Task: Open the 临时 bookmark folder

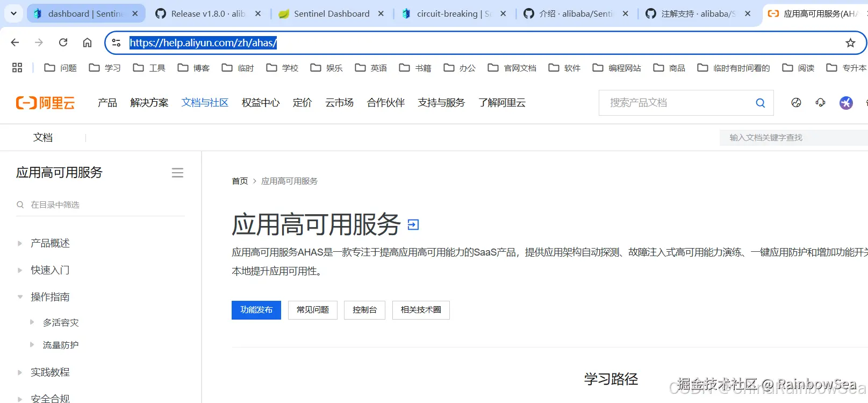Action: [x=238, y=68]
